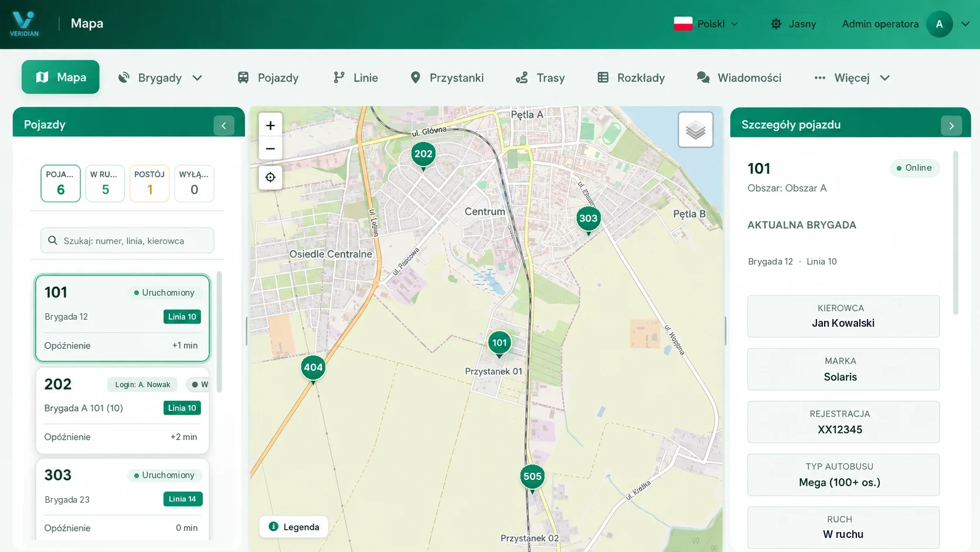The width and height of the screenshot is (980, 552).
Task: Click the admin avatar A
Action: tap(940, 24)
